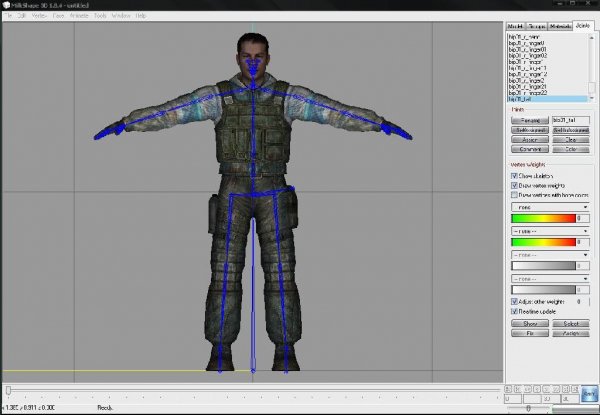Click Assign button in Joints group
600x415 pixels.
pyautogui.click(x=530, y=140)
